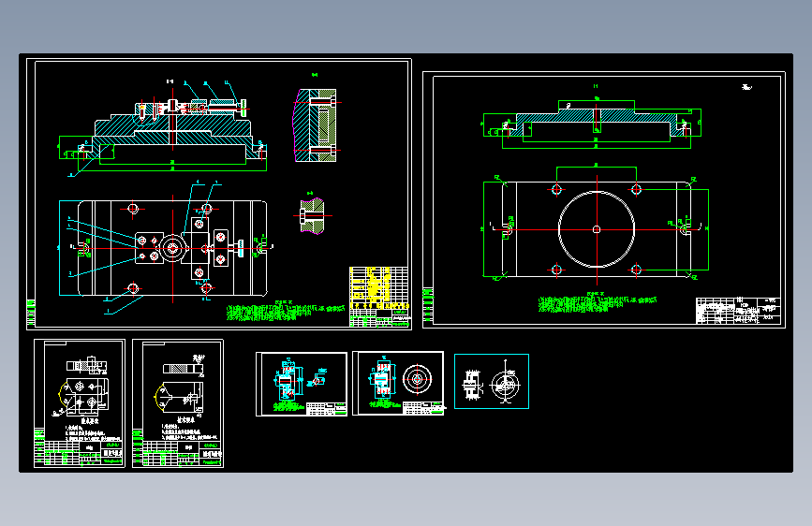The width and height of the screenshot is (812, 526).
Task: Click the magenta-edged detail section view
Action: click(x=315, y=125)
